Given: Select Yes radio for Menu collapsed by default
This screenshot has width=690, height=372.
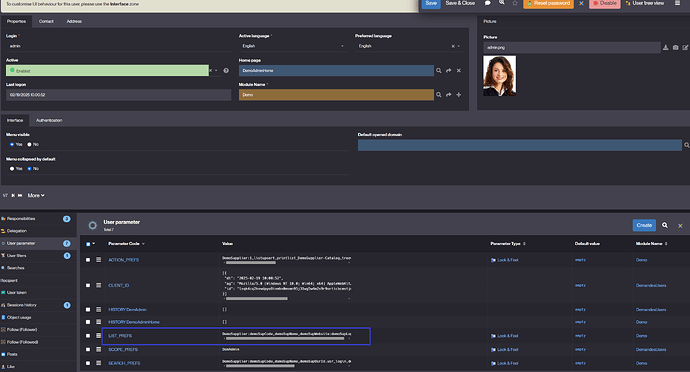Looking at the screenshot, I should (x=12, y=169).
